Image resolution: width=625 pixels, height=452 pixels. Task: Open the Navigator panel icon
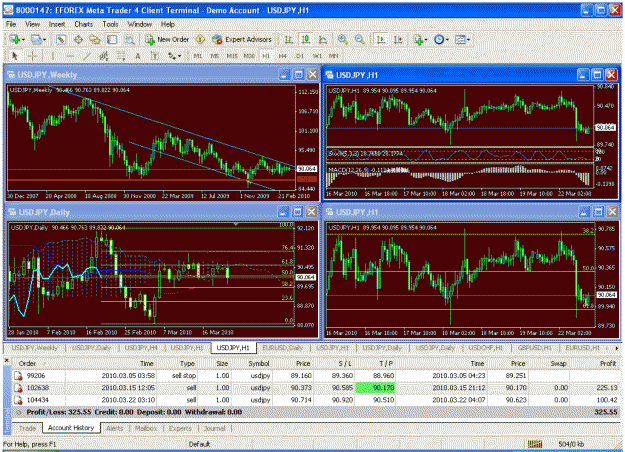click(x=95, y=39)
